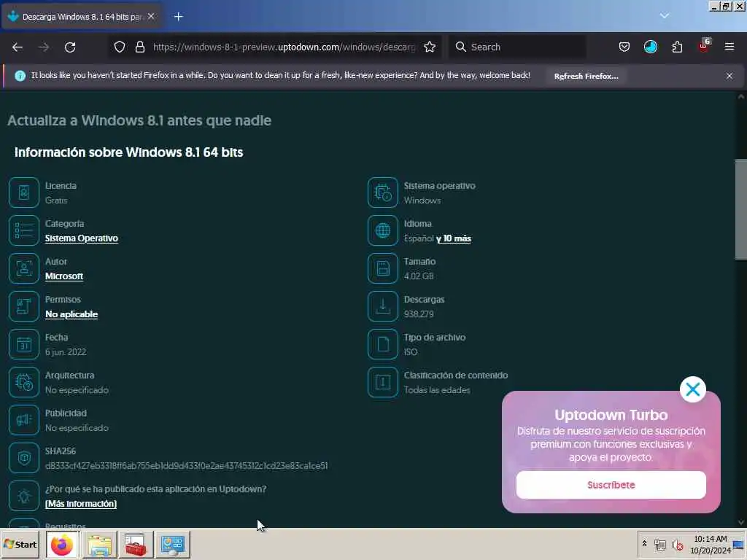Image resolution: width=747 pixels, height=560 pixels.
Task: Click the Firefox taskbar icon
Action: coord(62,544)
